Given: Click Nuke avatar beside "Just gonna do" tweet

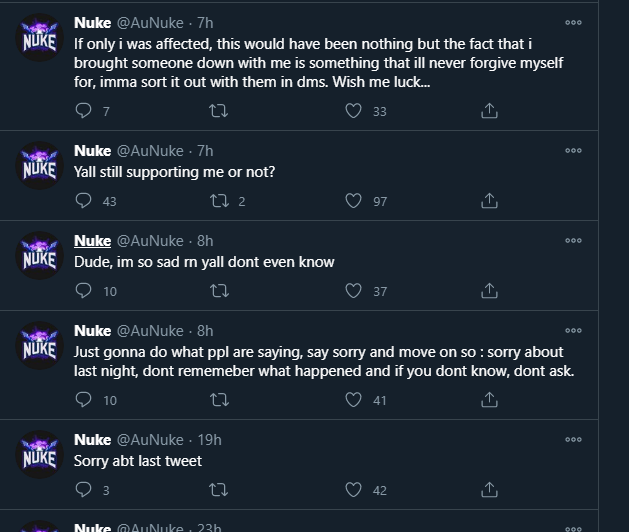Looking at the screenshot, I should 43,348.
